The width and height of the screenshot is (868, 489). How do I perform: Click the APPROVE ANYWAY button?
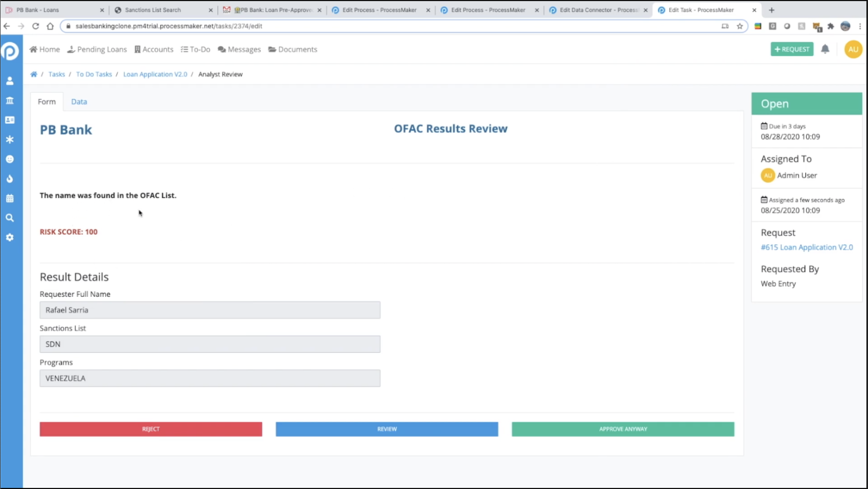622,429
